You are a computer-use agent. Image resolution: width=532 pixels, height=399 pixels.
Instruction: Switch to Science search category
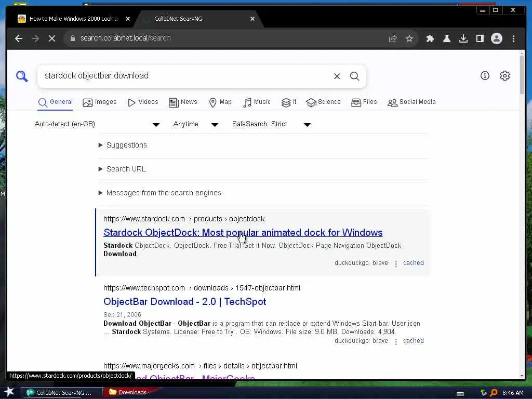pyautogui.click(x=323, y=102)
